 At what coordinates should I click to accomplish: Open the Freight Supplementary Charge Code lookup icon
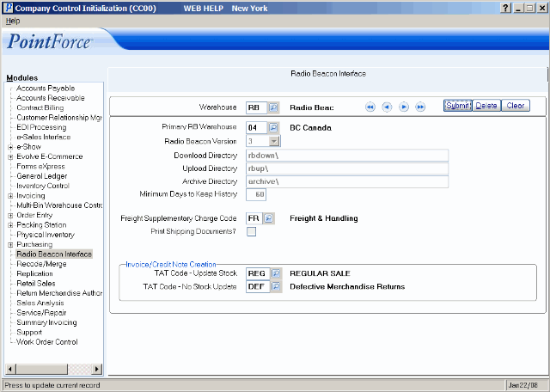tap(269, 218)
